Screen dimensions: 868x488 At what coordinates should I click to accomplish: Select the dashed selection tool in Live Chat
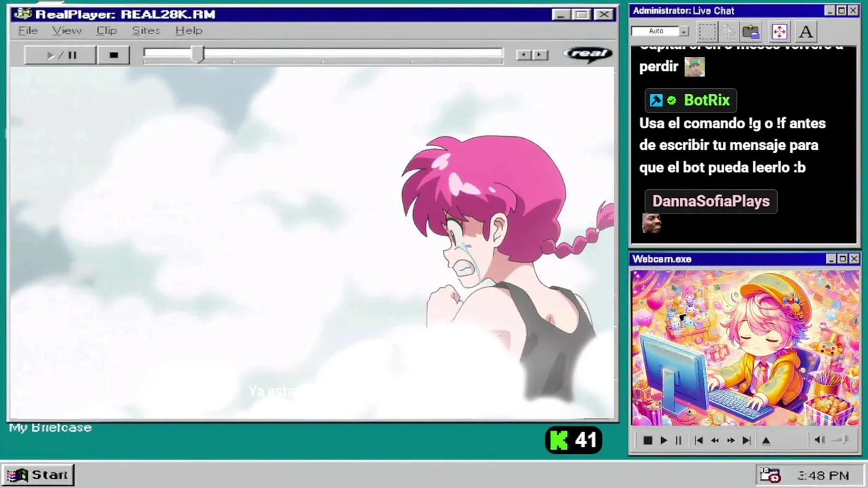[707, 31]
